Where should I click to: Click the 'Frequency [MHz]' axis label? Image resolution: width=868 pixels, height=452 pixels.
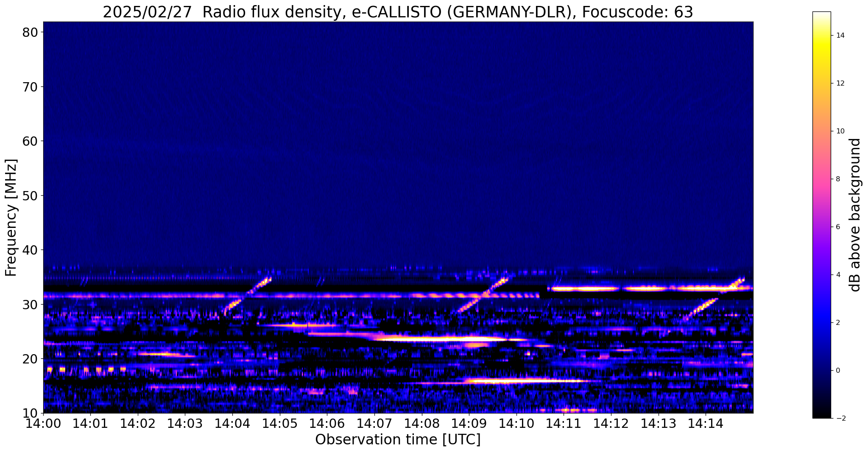point(11,217)
